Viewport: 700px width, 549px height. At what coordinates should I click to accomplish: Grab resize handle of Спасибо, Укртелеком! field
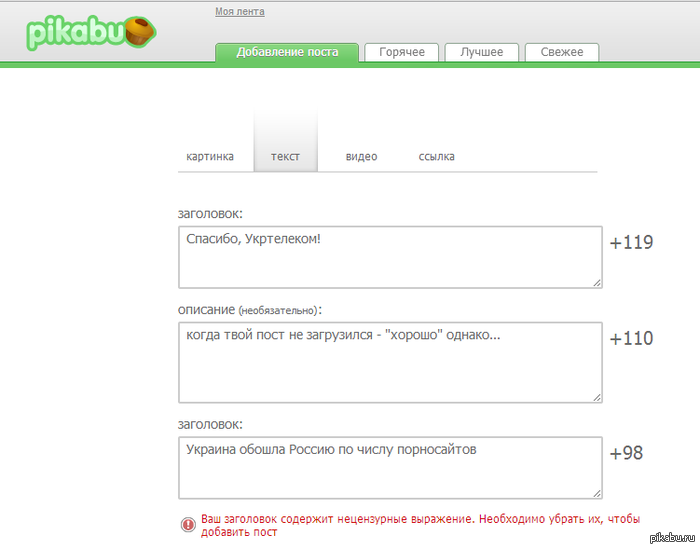(597, 283)
